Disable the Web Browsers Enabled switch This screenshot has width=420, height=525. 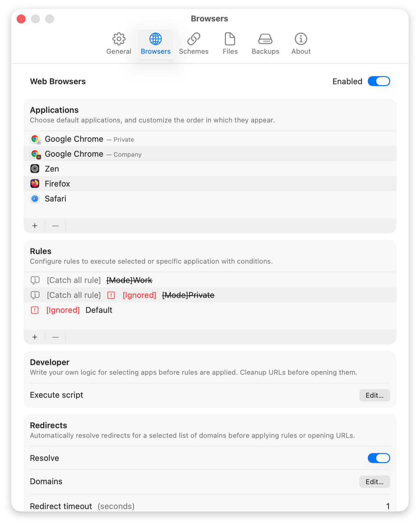(x=379, y=81)
